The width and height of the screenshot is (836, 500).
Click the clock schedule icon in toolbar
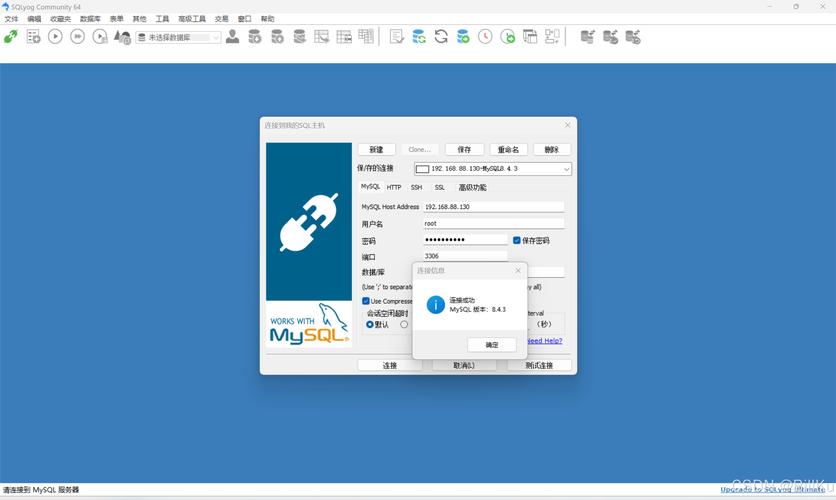[x=485, y=37]
